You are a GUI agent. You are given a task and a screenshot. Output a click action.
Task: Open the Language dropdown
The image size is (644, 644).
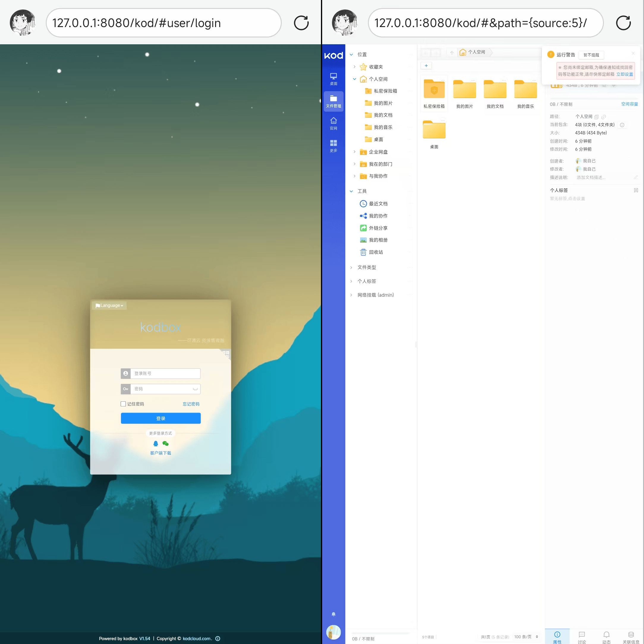pyautogui.click(x=109, y=305)
